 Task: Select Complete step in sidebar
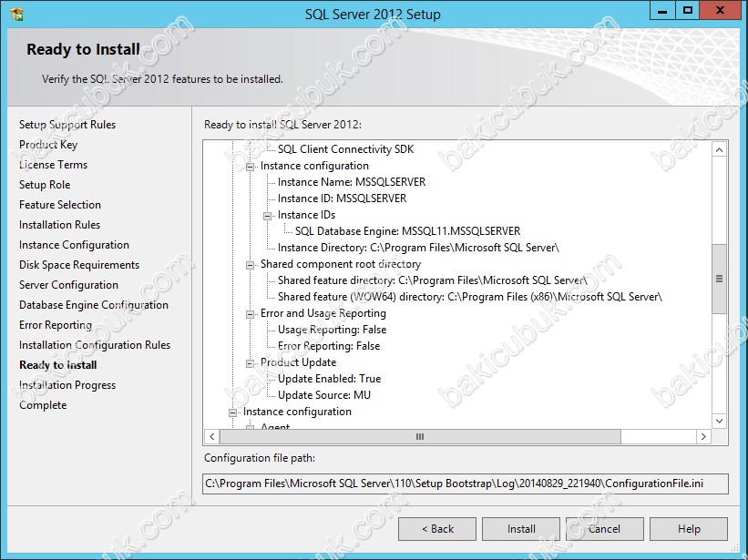pyautogui.click(x=43, y=405)
